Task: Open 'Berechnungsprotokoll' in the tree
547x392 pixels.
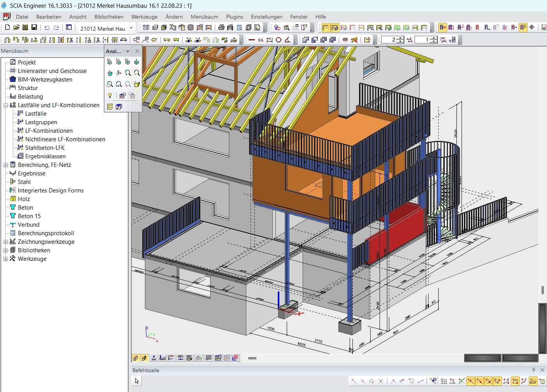Action: pos(46,233)
